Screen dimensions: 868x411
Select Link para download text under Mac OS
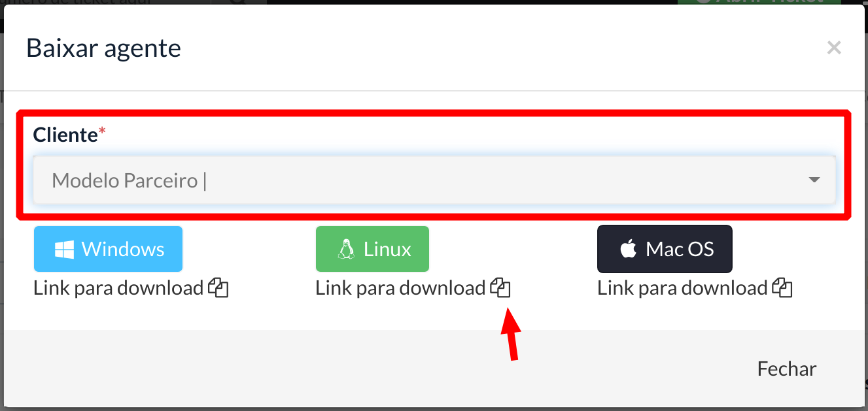coord(682,288)
